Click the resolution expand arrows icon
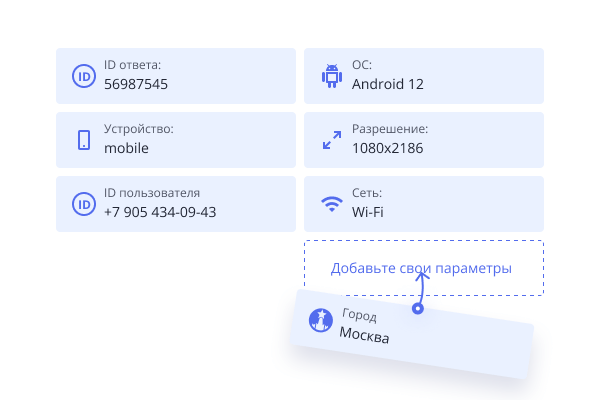The height and width of the screenshot is (400, 600). coord(331,140)
